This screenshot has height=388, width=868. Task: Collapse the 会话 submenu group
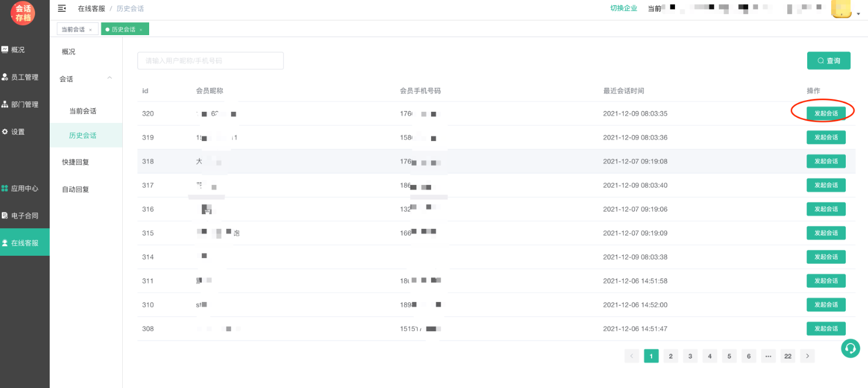109,78
